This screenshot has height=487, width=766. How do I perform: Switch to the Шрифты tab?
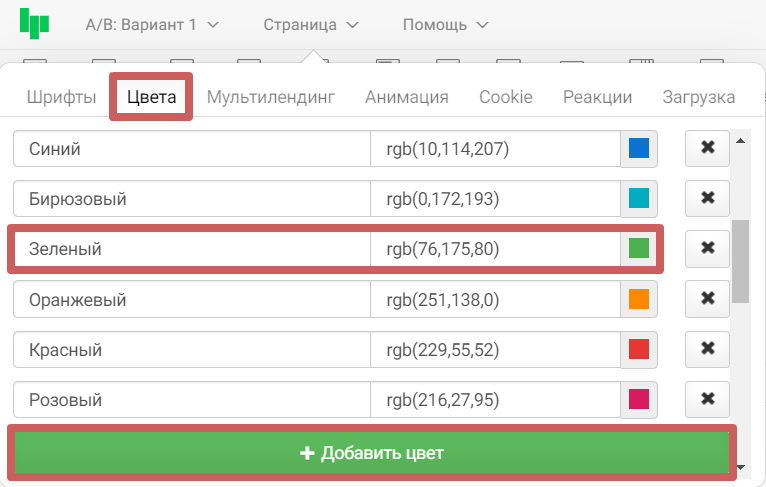pyautogui.click(x=61, y=97)
